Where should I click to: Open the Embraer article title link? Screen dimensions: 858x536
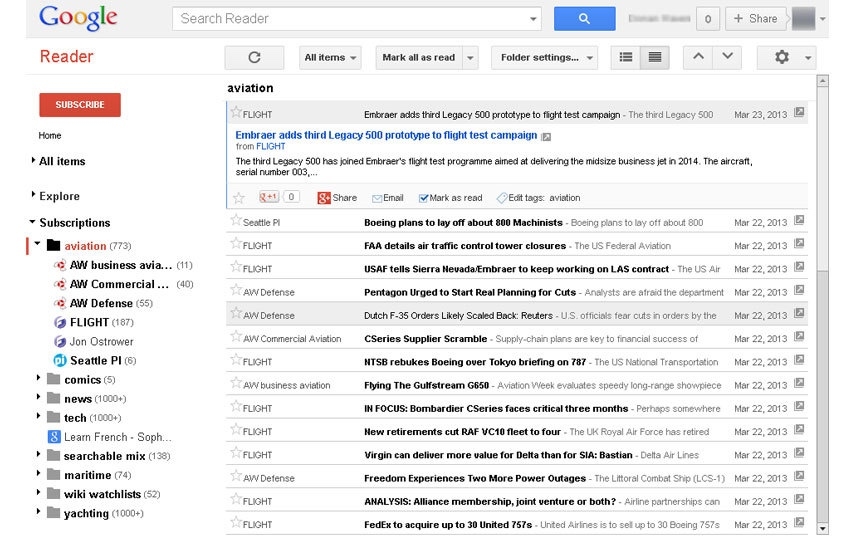[x=386, y=135]
